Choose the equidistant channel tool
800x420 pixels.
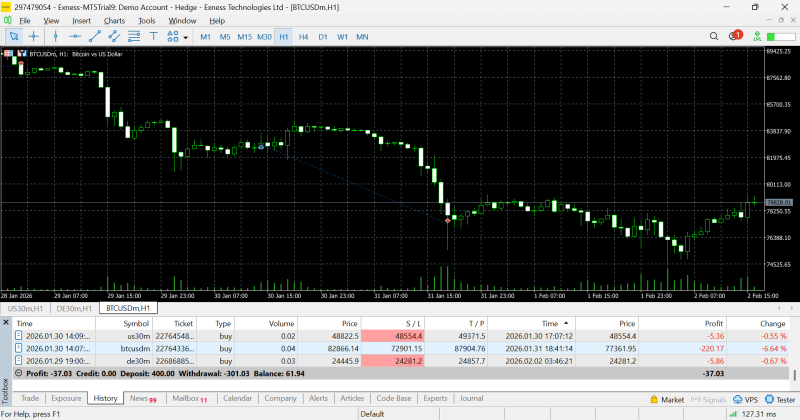[x=114, y=37]
